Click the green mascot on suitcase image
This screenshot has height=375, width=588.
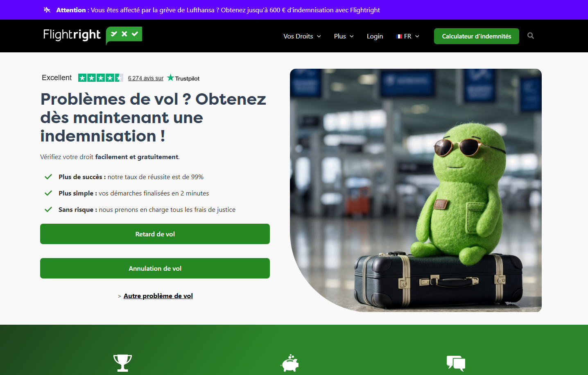[416, 190]
